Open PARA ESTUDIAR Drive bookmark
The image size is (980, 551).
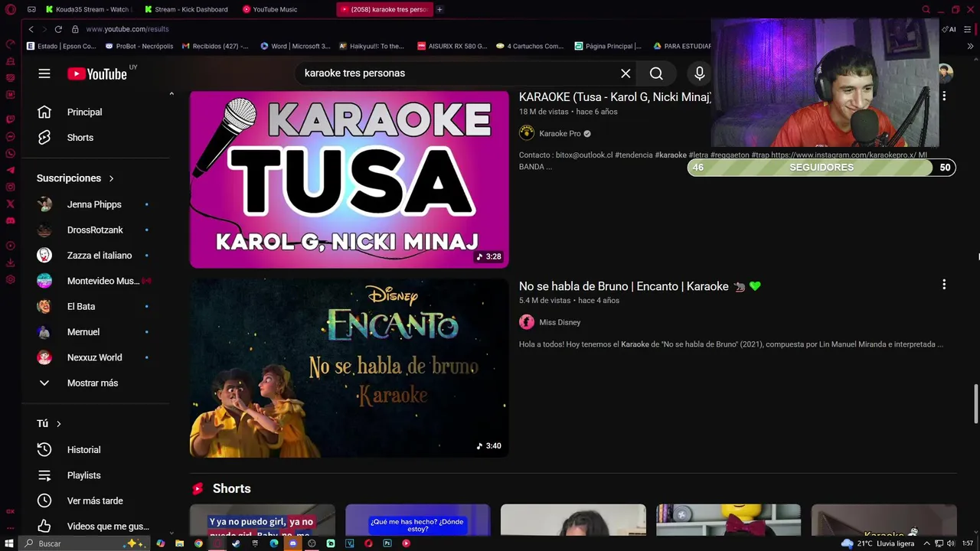pyautogui.click(x=683, y=46)
